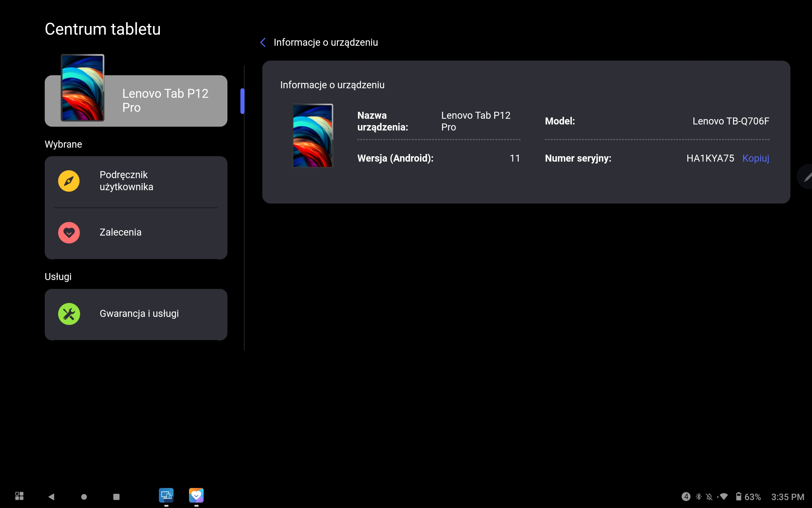Open Podręcznik użytkownika menu entry

(136, 181)
